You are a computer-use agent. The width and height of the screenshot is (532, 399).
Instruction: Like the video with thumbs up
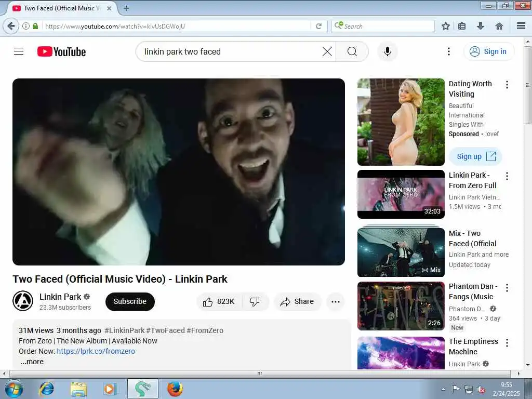pos(219,302)
